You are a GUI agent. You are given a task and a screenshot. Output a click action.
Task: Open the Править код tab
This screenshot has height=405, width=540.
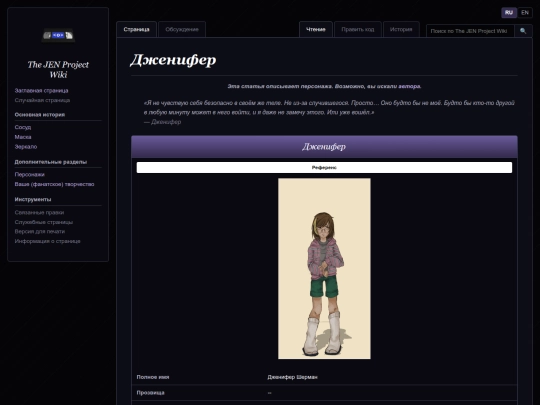pos(358,30)
